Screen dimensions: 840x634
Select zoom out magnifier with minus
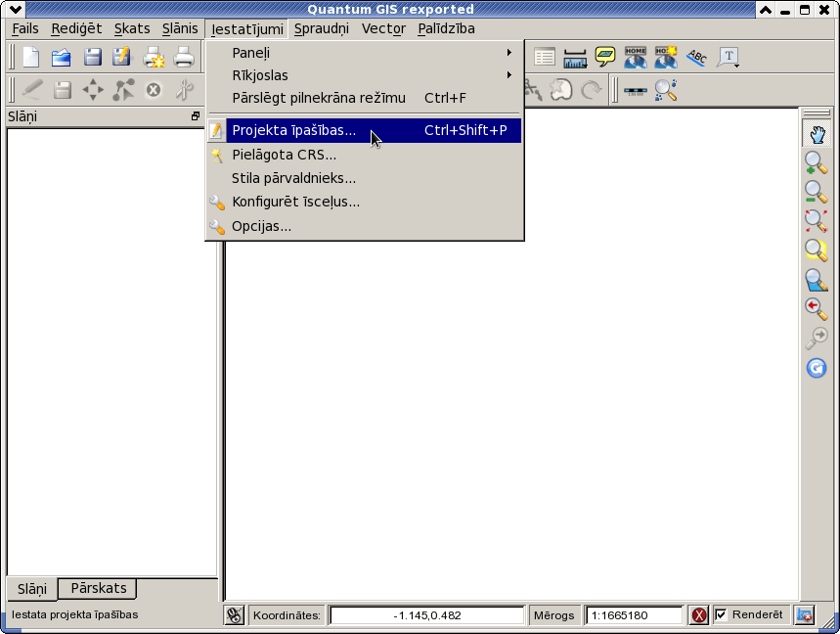point(816,192)
